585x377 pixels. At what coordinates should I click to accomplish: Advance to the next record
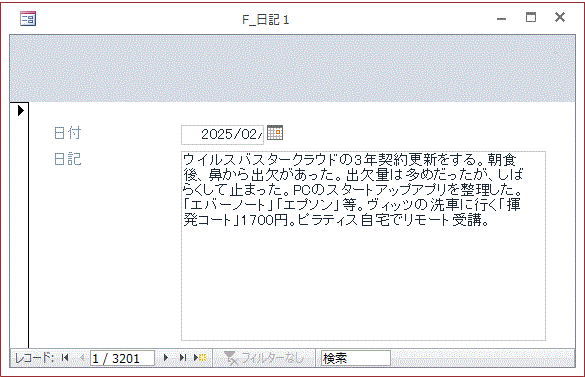pyautogui.click(x=166, y=358)
